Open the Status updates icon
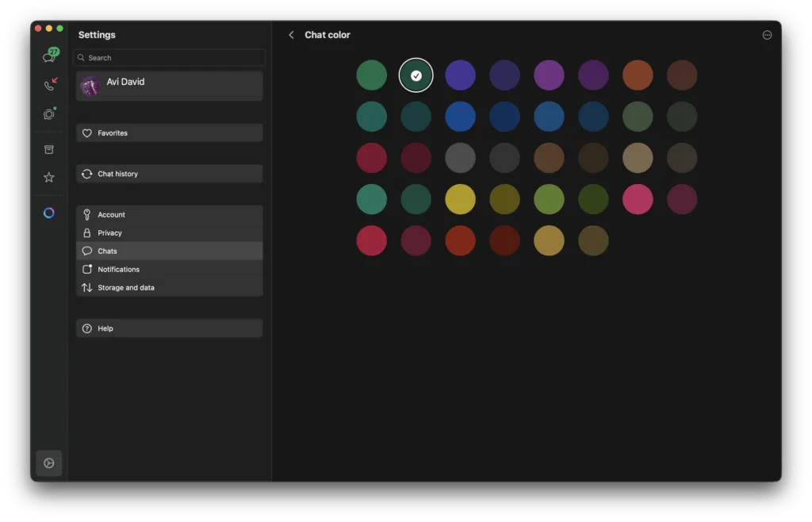812x522 pixels. (49, 113)
